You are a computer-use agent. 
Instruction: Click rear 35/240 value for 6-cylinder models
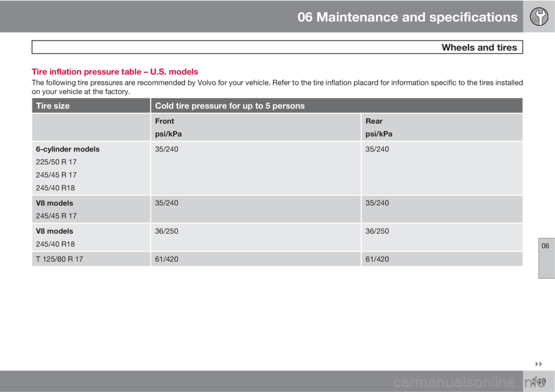pos(377,149)
